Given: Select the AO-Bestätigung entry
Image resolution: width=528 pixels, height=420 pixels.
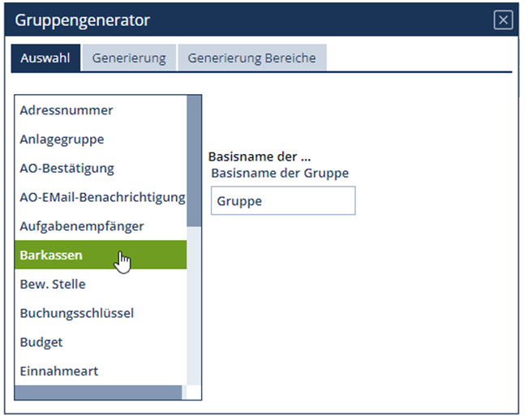Looking at the screenshot, I should 67,169.
